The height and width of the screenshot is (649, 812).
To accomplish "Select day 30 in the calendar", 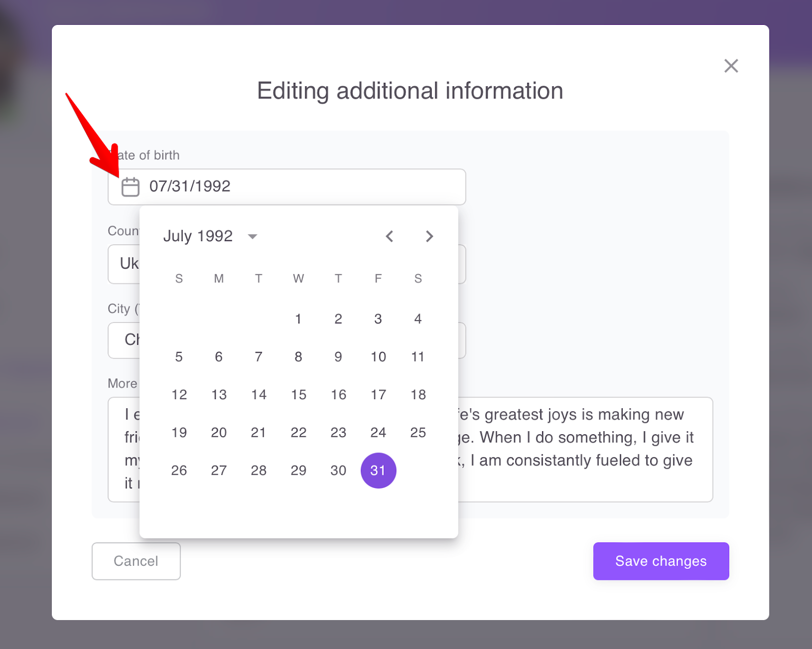I will [x=338, y=470].
